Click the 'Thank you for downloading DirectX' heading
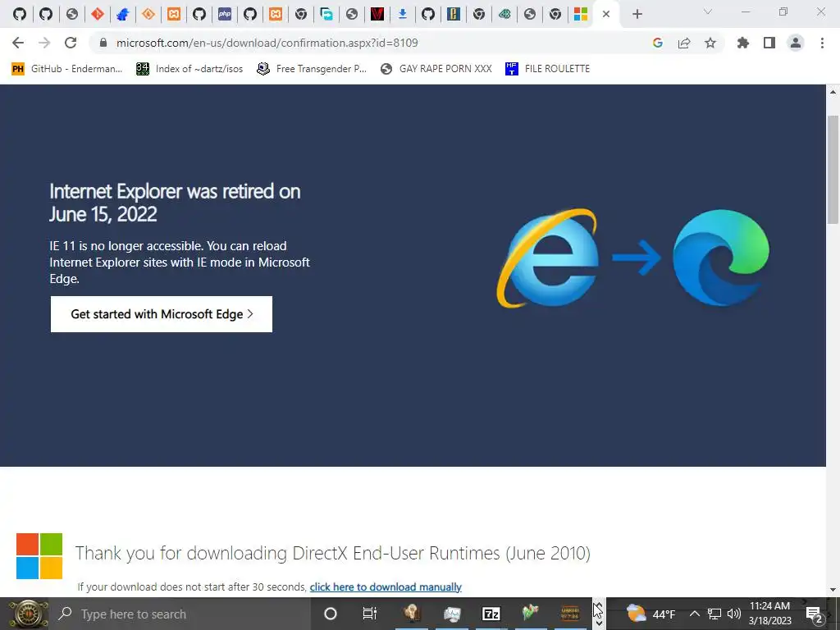 [333, 553]
